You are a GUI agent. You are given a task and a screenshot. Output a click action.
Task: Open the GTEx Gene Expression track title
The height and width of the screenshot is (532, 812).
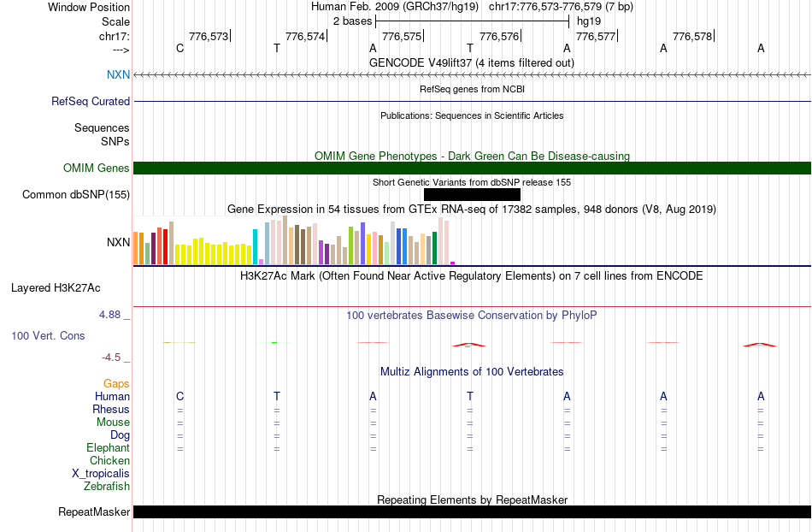(472, 210)
